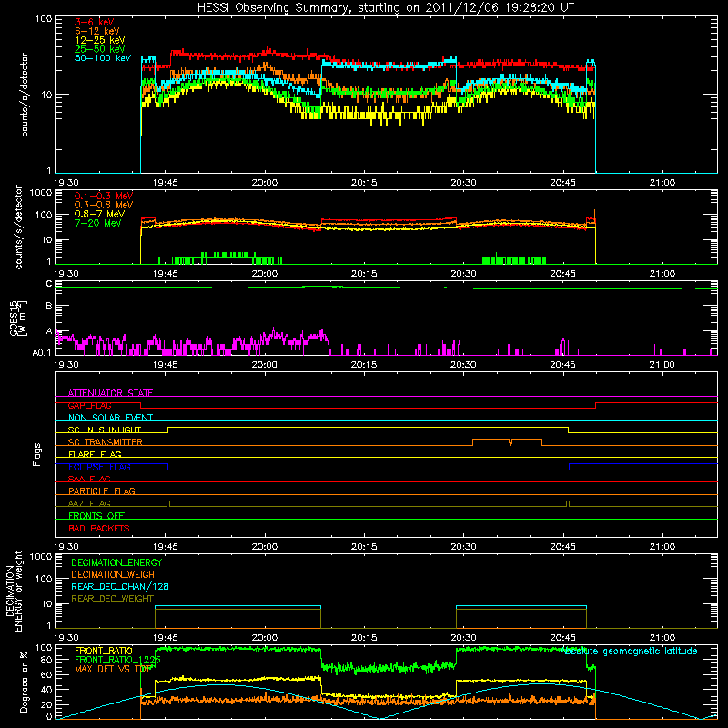728x728 pixels.
Task: Select the BAD_PACKETS flag label
Action: click(99, 528)
